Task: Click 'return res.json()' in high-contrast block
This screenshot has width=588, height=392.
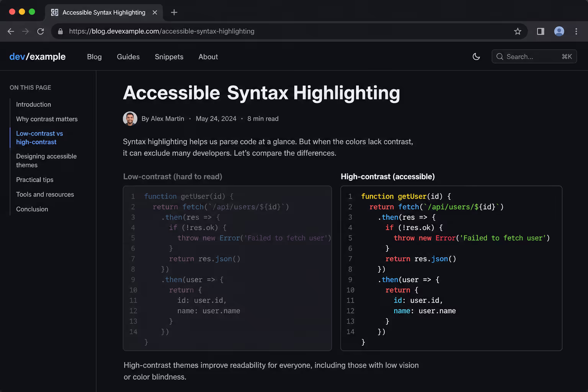Action: click(421, 259)
